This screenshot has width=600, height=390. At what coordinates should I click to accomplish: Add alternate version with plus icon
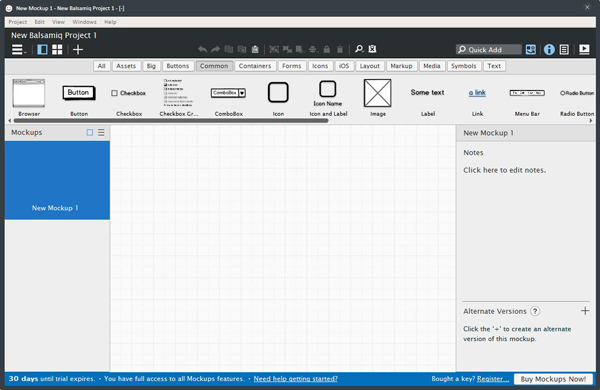point(585,311)
